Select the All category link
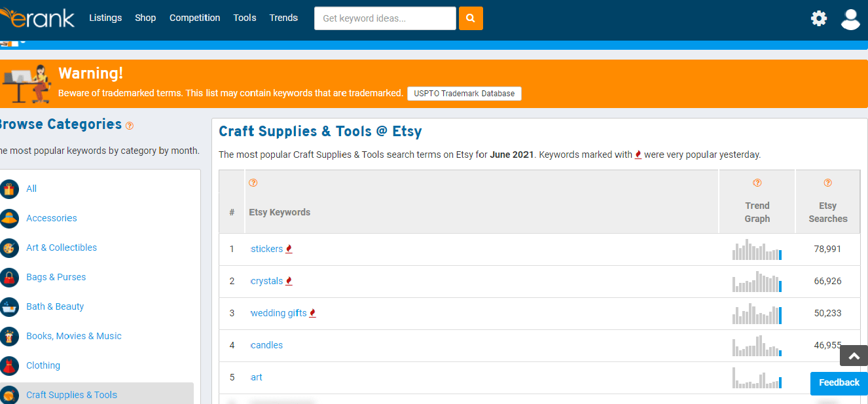 coord(31,189)
